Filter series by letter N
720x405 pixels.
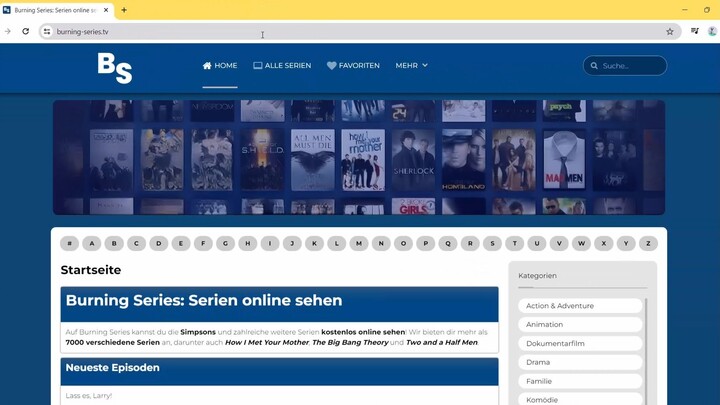point(381,243)
